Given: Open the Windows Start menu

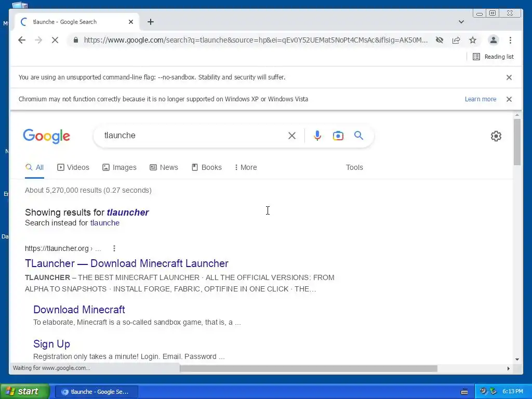Looking at the screenshot, I should pyautogui.click(x=25, y=392).
